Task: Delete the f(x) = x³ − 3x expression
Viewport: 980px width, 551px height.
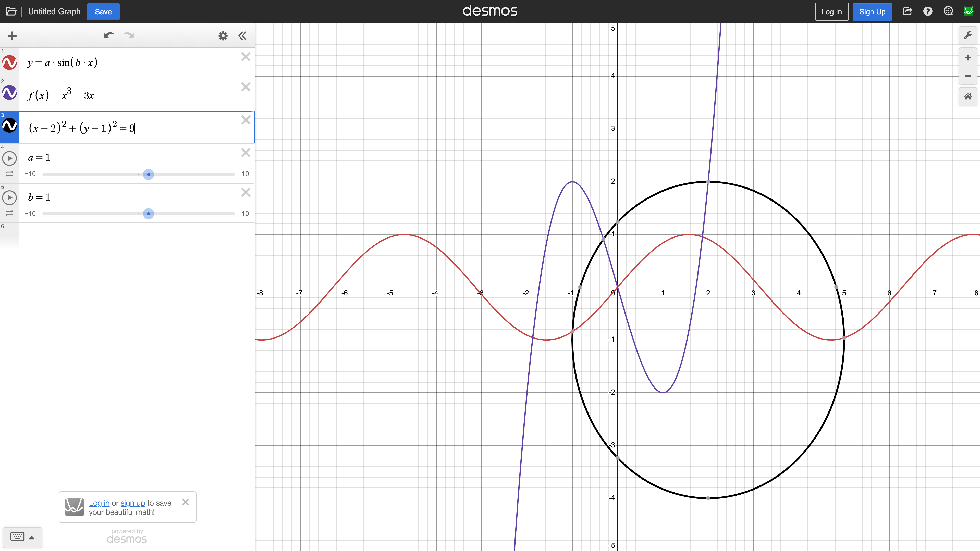Action: (246, 87)
